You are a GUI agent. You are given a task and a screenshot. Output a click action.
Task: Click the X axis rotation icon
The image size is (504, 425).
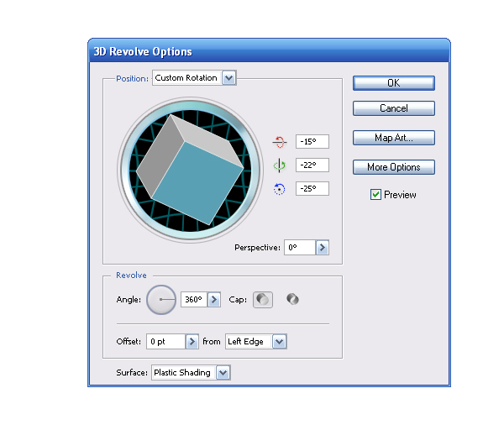pyautogui.click(x=280, y=142)
